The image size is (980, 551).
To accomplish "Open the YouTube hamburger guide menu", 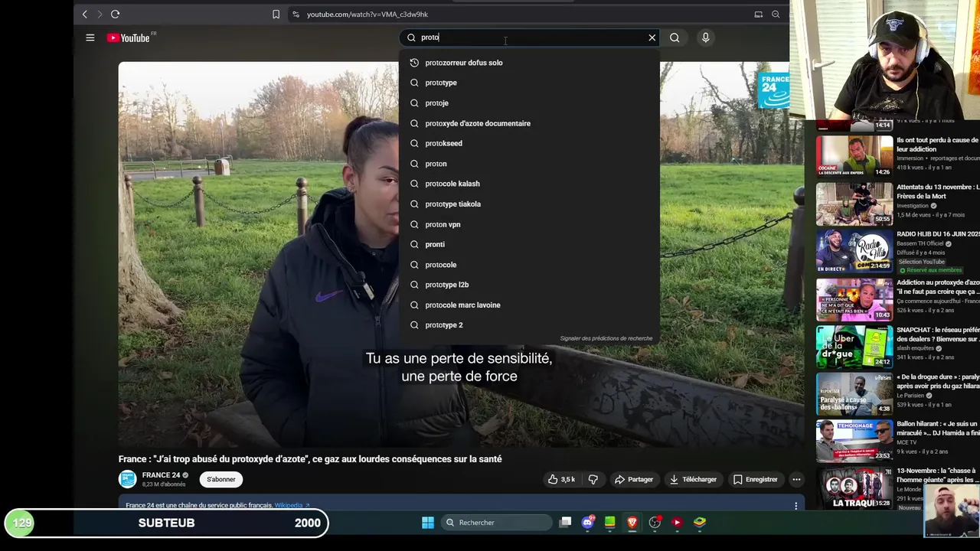I will coord(90,37).
